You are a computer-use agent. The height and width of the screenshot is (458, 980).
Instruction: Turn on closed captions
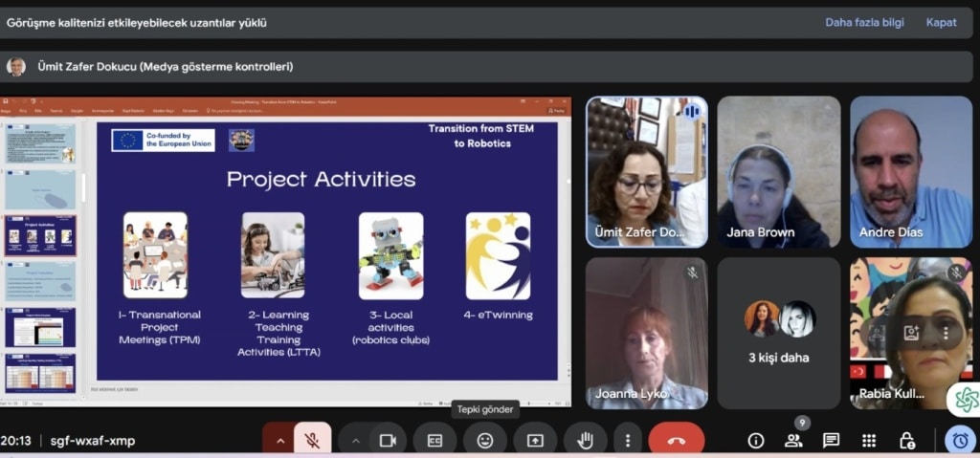[x=434, y=440]
